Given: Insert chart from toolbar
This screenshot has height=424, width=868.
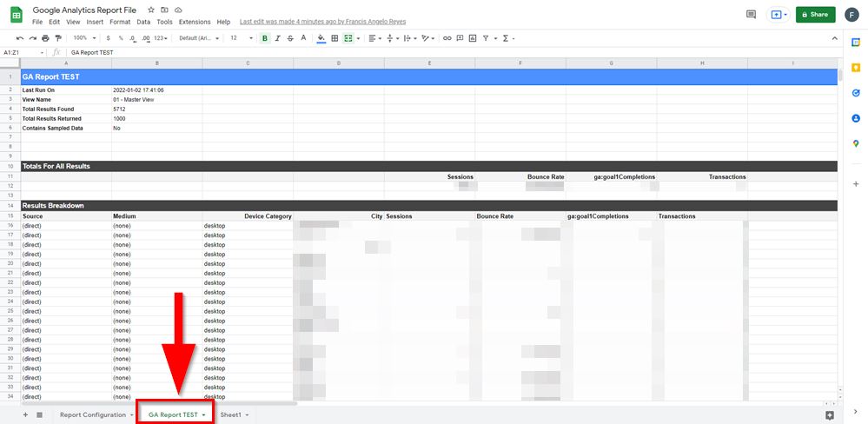Looking at the screenshot, I should point(472,38).
